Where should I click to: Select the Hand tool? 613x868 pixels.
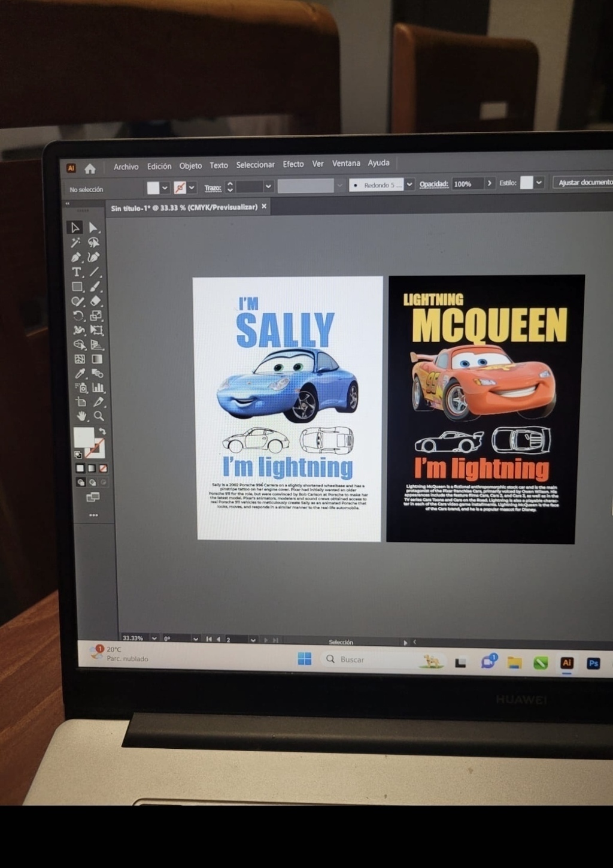point(81,416)
